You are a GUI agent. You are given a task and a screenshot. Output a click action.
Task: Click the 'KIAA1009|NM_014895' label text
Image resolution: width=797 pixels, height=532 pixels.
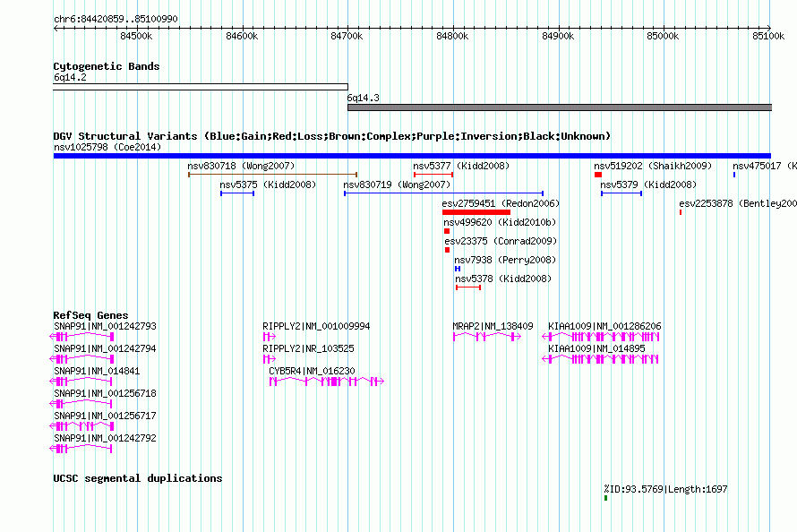pyautogui.click(x=596, y=348)
